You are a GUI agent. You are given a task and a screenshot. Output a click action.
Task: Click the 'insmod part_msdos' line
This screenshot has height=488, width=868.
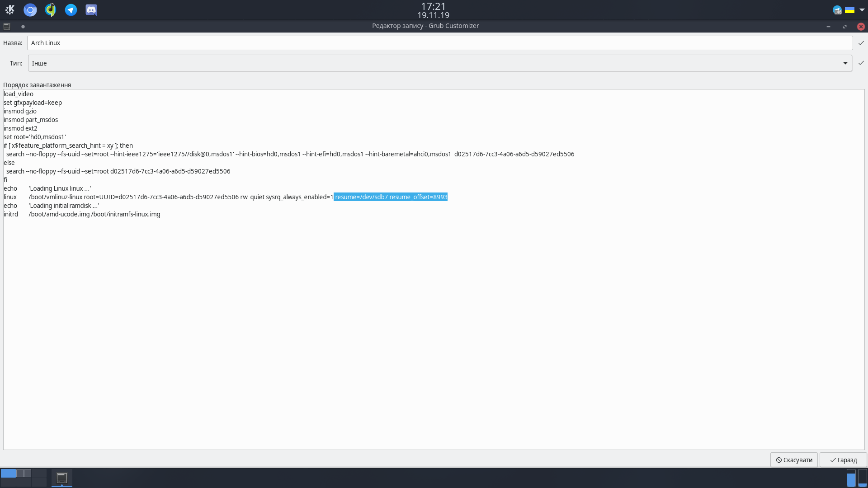click(31, 120)
